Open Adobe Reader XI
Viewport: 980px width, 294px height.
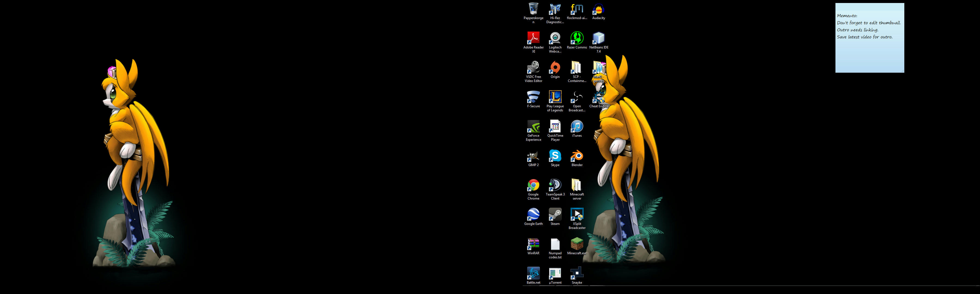point(533,42)
